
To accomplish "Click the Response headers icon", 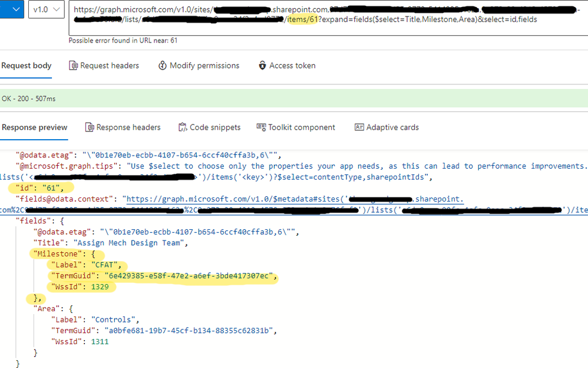I will click(90, 127).
